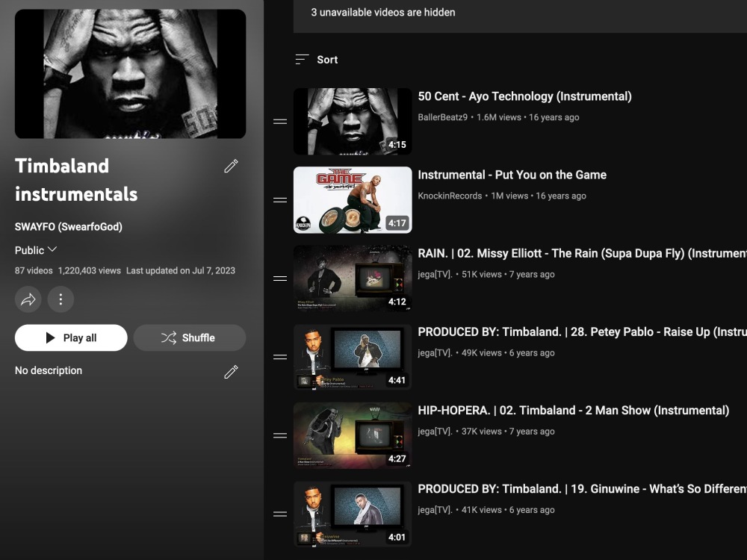Image resolution: width=747 pixels, height=560 pixels.
Task: Open Instrumental - Put You on the Game title
Action: [512, 175]
